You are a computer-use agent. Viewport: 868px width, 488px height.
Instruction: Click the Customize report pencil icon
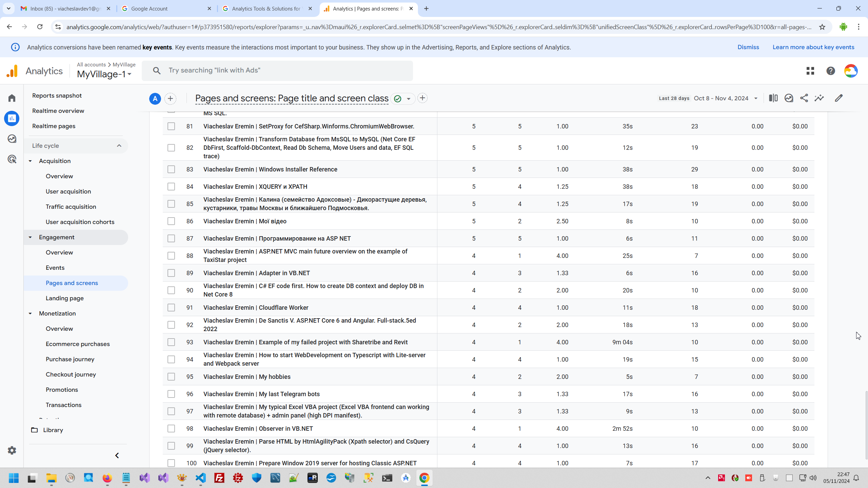[x=839, y=98]
